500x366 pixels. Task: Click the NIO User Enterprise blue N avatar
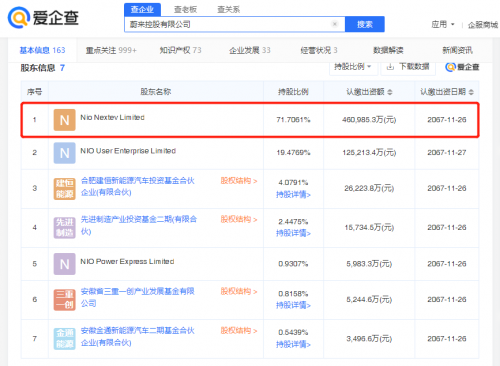point(64,153)
